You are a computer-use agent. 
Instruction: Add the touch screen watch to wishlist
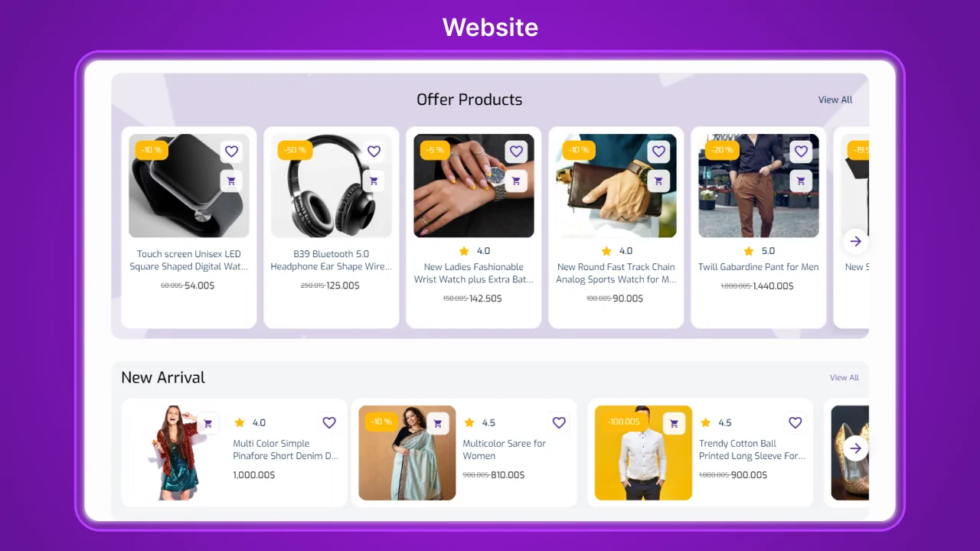pyautogui.click(x=231, y=152)
